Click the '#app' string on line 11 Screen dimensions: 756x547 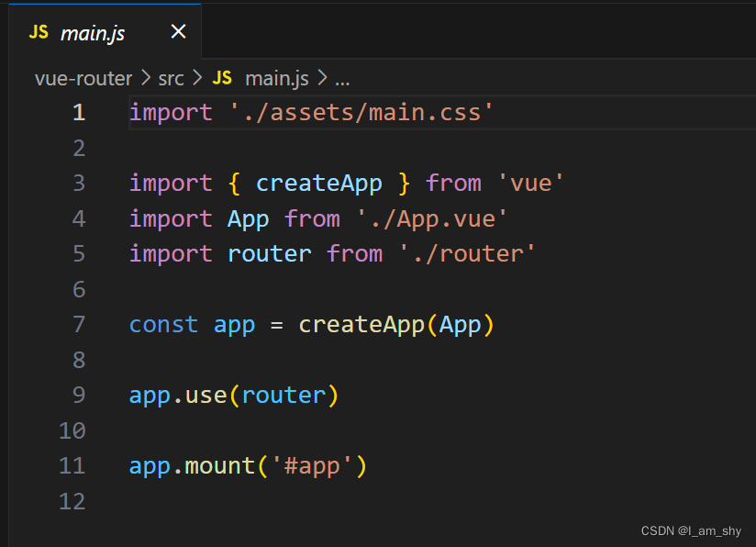[312, 467]
